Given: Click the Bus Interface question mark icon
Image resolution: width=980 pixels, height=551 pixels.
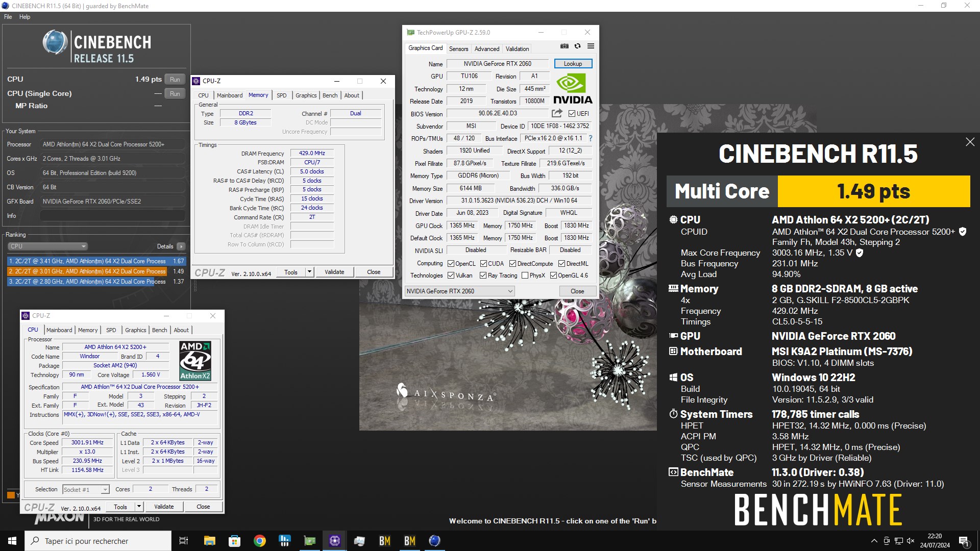Looking at the screenshot, I should tap(591, 138).
